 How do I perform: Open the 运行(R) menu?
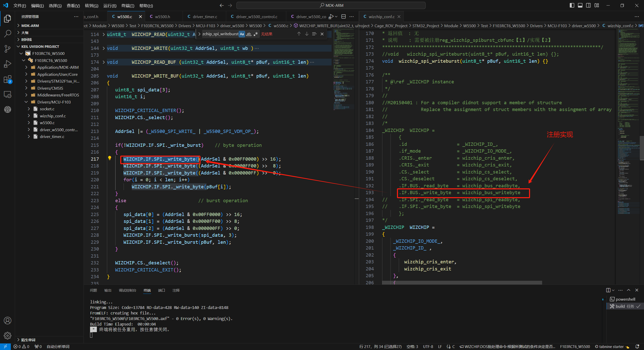point(110,6)
